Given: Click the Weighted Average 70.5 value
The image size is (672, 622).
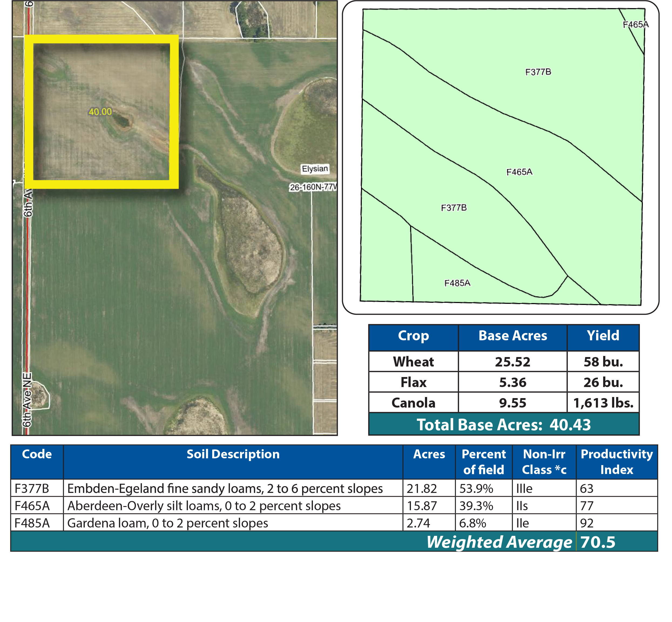Looking at the screenshot, I should [x=598, y=542].
